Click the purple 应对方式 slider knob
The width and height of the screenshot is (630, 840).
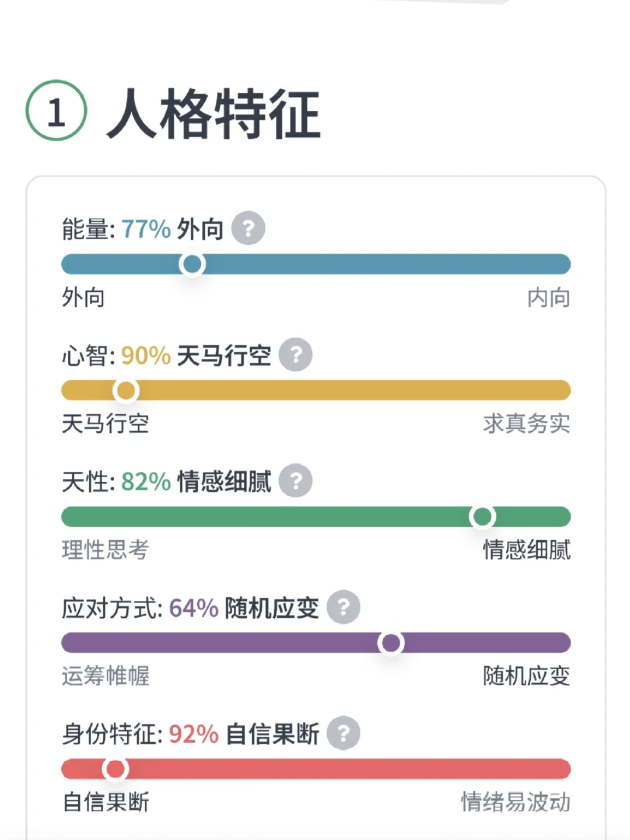pos(390,643)
